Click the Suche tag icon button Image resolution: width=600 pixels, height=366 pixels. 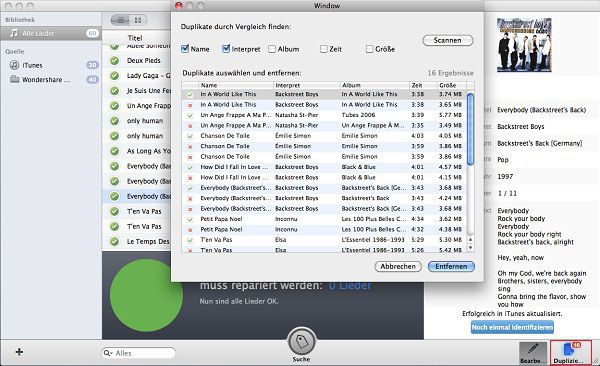pos(302,341)
